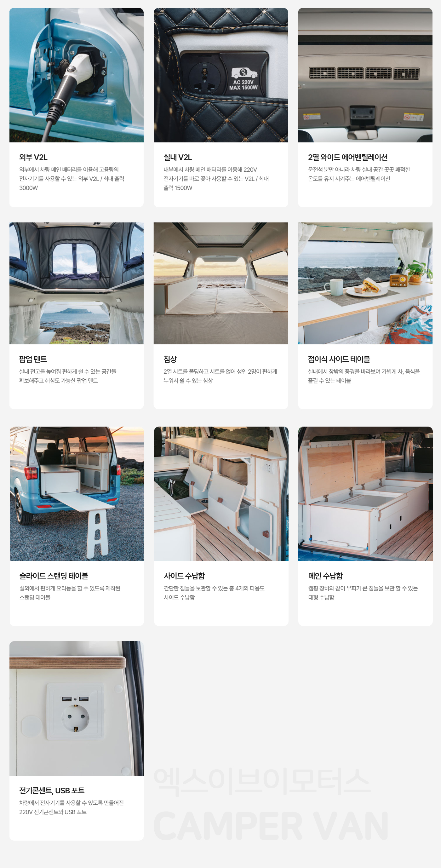View the 메인 수납함 storage image
The image size is (441, 868).
(365, 494)
